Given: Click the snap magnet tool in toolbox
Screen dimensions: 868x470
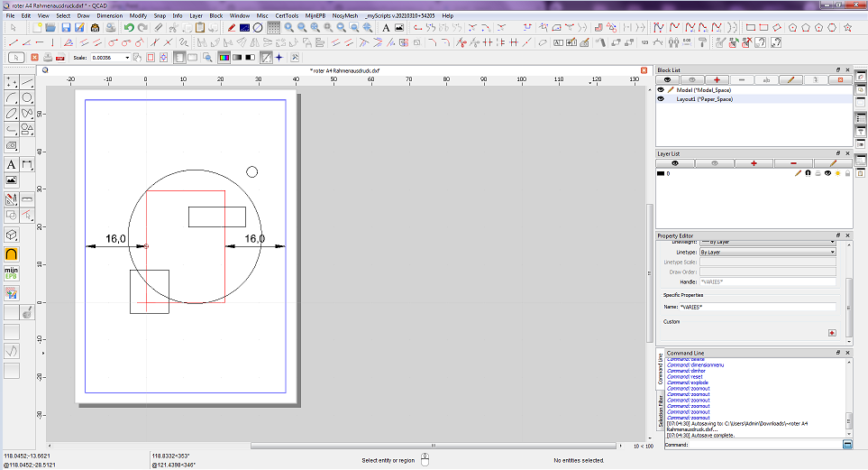Looking at the screenshot, I should click(11, 254).
